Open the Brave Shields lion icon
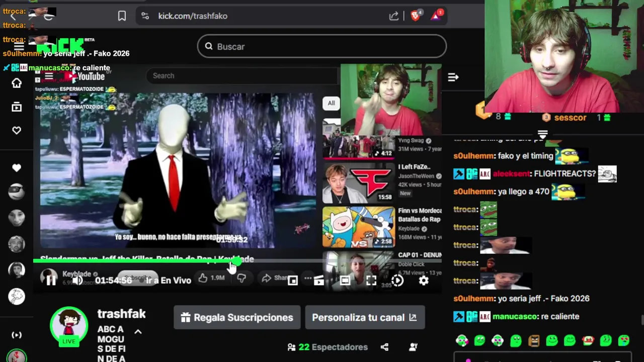This screenshot has width=644, height=362. click(x=415, y=16)
